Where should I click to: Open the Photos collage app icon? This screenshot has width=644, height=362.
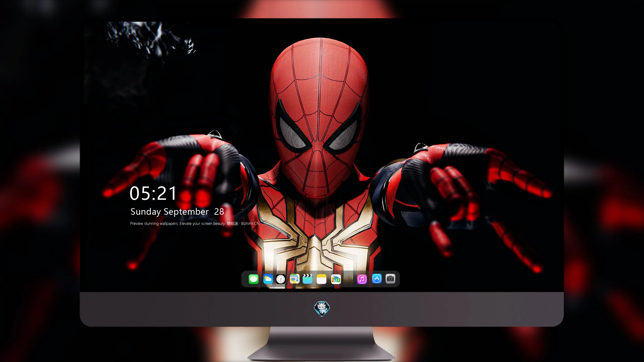coord(336,279)
